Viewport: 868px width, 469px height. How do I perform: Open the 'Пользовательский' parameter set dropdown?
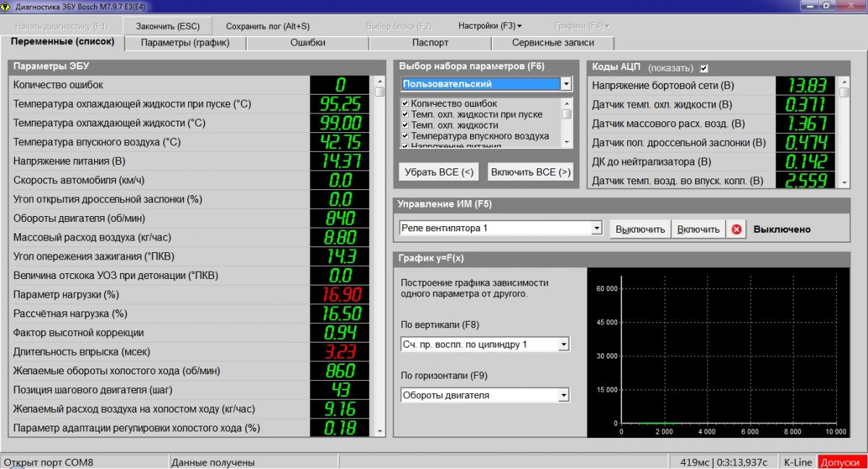566,85
